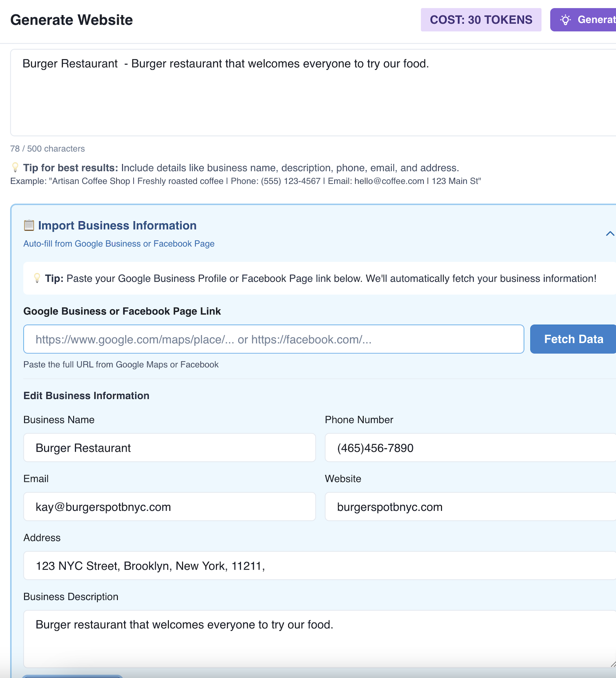Viewport: 616px width, 678px height.
Task: Click the 78 / 500 characters counter
Action: pyautogui.click(x=47, y=148)
